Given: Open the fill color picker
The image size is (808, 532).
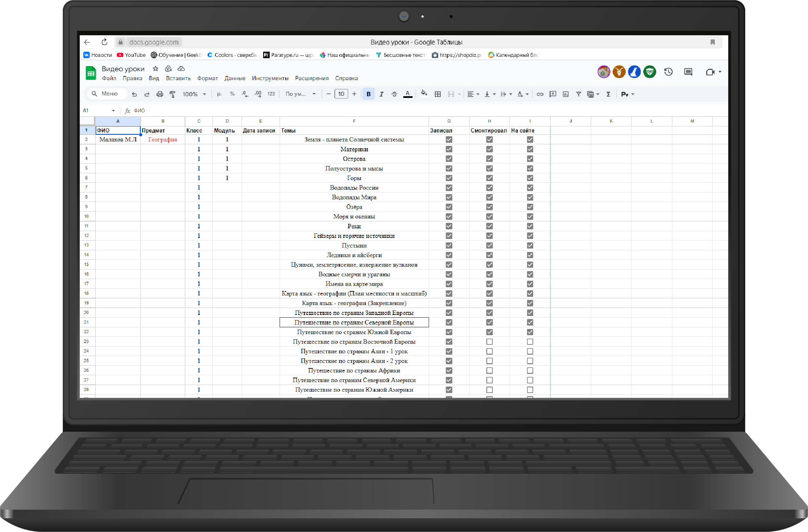Looking at the screenshot, I should tap(424, 93).
